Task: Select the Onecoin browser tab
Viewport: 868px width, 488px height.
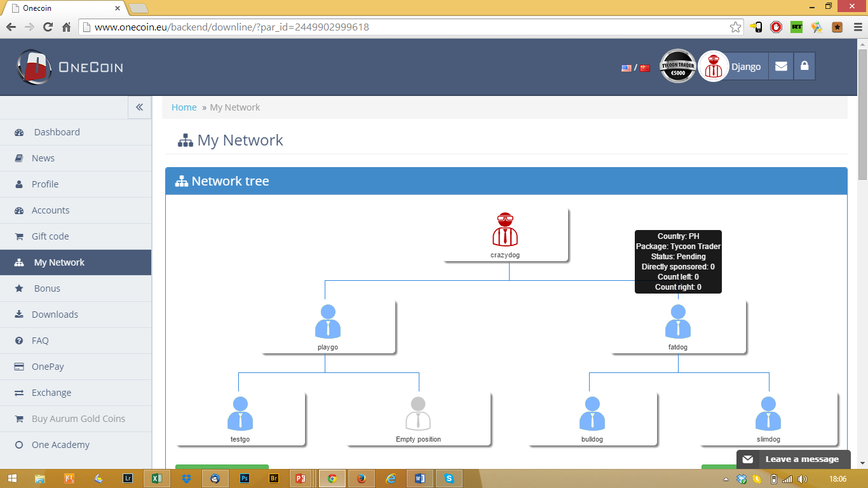Action: point(64,8)
